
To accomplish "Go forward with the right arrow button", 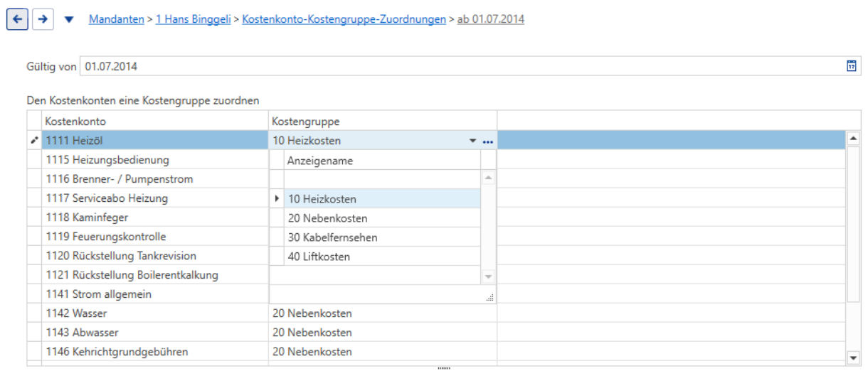I will click(x=43, y=20).
